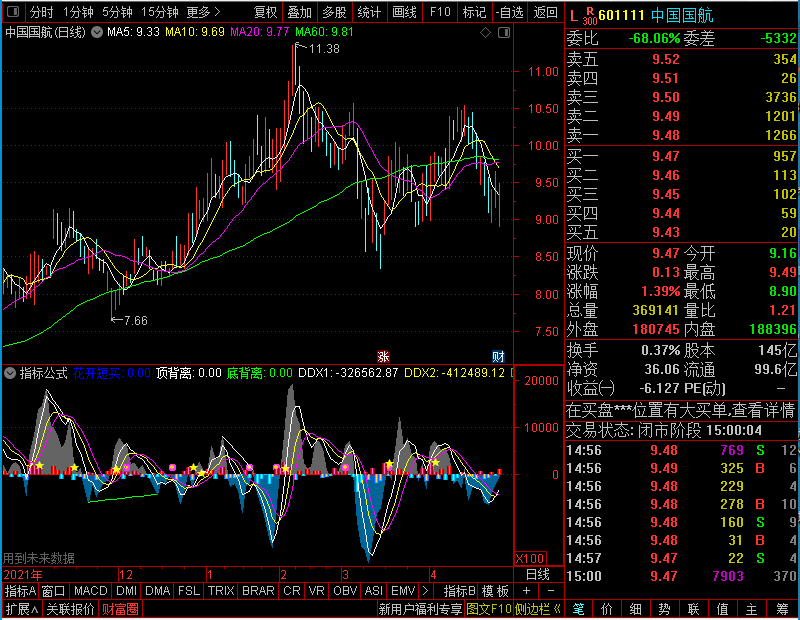Select 窗口 window tab
The width and height of the screenshot is (800, 620).
(54, 591)
